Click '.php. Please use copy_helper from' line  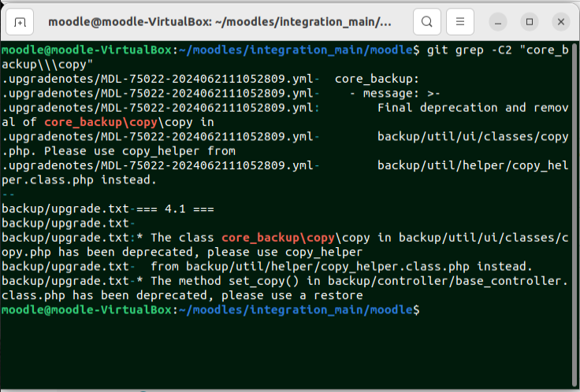[x=119, y=151]
